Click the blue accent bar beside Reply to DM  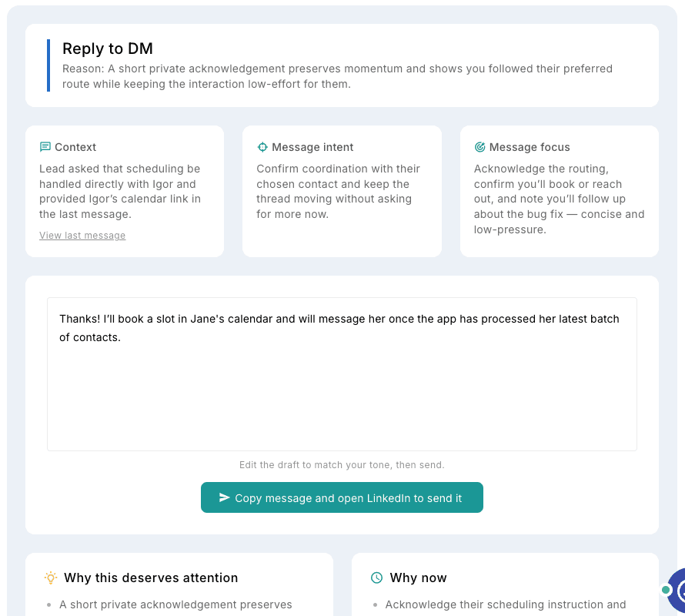coord(48,65)
